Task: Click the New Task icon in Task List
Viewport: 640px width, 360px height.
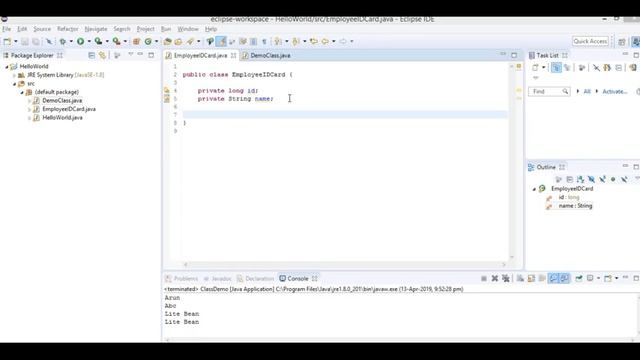Action: click(535, 67)
